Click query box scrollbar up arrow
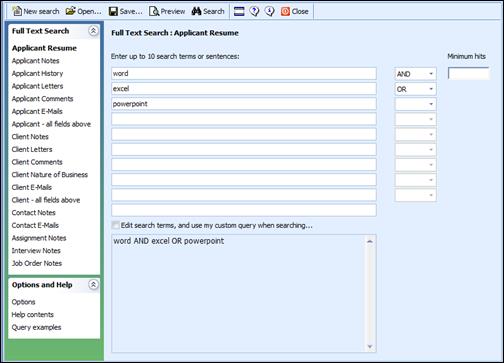 point(370,241)
